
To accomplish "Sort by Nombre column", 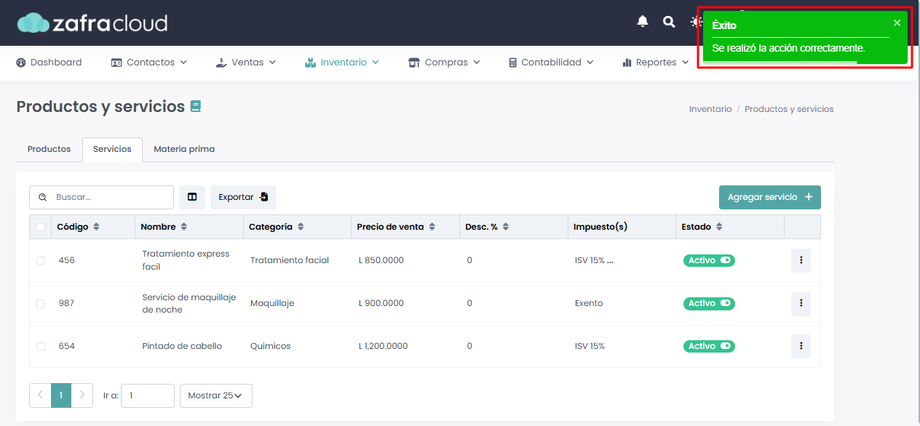I will point(184,226).
